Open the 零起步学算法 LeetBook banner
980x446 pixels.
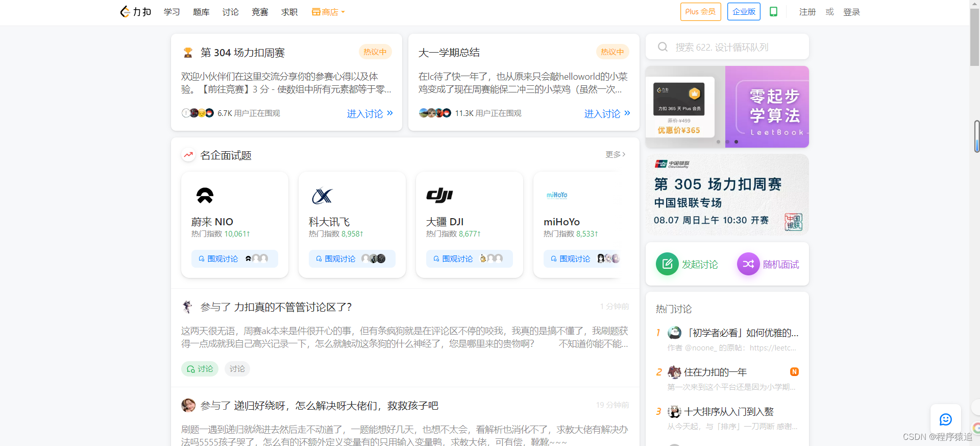pos(767,107)
